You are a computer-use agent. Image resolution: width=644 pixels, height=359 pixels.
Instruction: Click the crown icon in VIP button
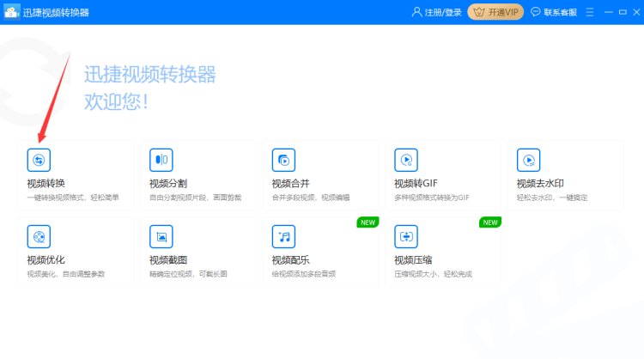479,12
